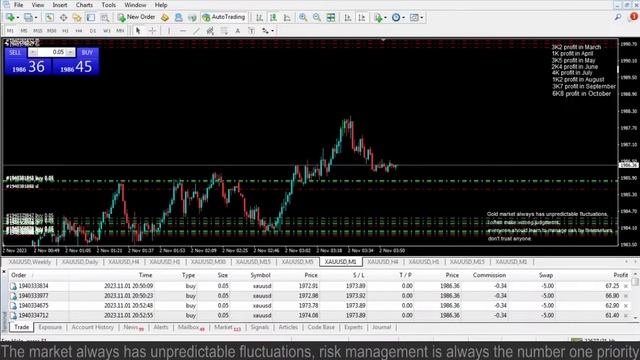Open the Indicators list dropdown
The height and width of the screenshot is (360, 640).
pos(380,18)
